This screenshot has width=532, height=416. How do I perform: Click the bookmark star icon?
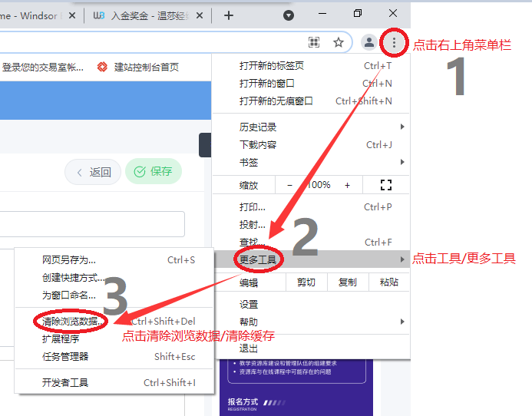tap(338, 42)
